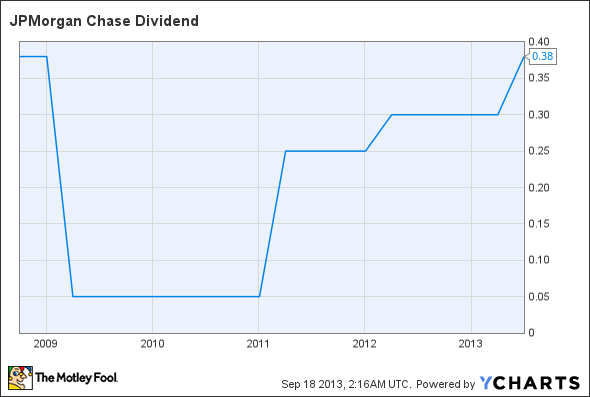The width and height of the screenshot is (590, 397).
Task: Click the 0.25 y-axis label
Action: point(539,151)
